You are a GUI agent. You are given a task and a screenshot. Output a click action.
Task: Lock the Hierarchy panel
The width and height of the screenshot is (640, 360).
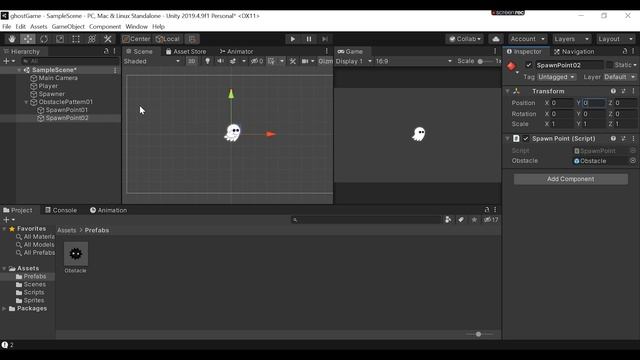pyautogui.click(x=106, y=51)
